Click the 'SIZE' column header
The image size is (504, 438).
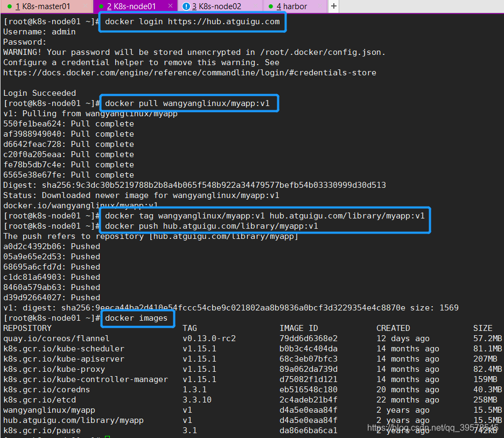tap(483, 328)
